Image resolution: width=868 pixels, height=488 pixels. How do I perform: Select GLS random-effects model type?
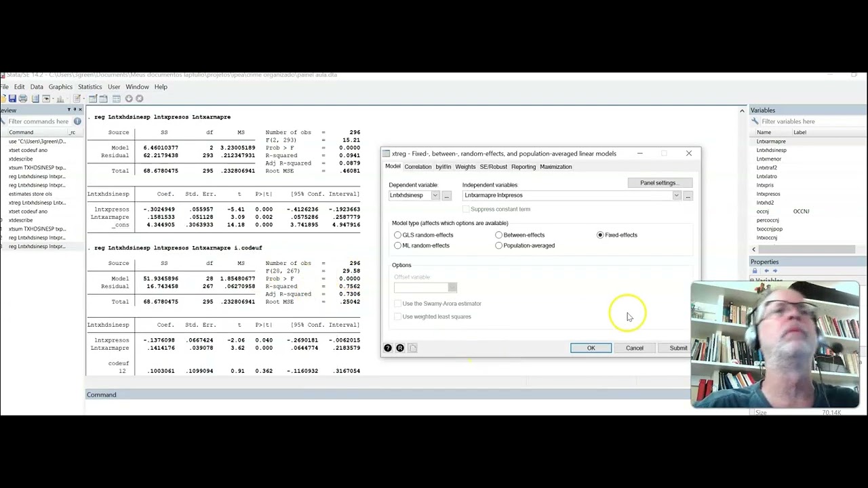click(397, 235)
